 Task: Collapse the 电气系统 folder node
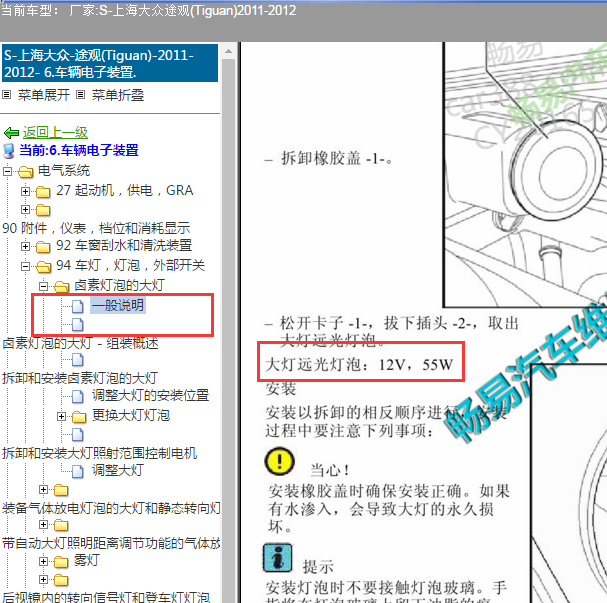[x=7, y=171]
